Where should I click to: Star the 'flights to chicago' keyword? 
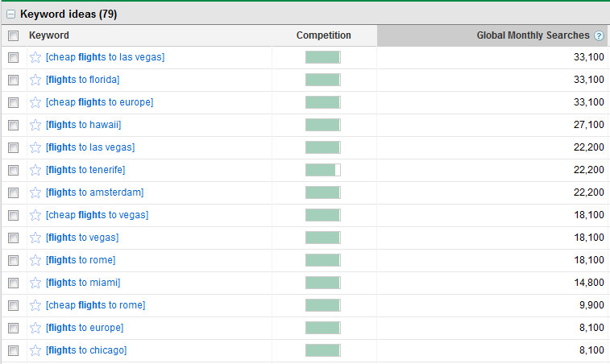35,350
